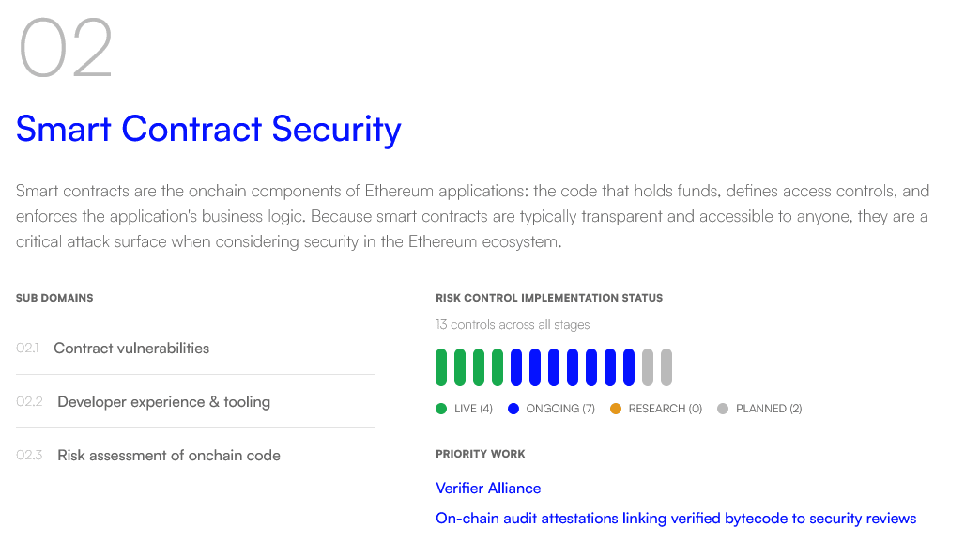The image size is (980, 543).
Task: Select Contract vulnerabilities sub domain
Action: tap(131, 349)
